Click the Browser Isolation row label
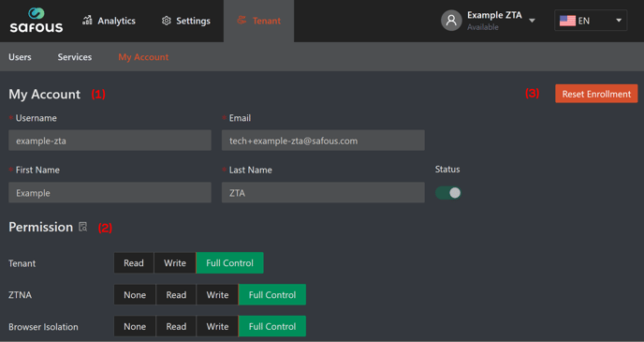The image size is (644, 342). coord(43,327)
